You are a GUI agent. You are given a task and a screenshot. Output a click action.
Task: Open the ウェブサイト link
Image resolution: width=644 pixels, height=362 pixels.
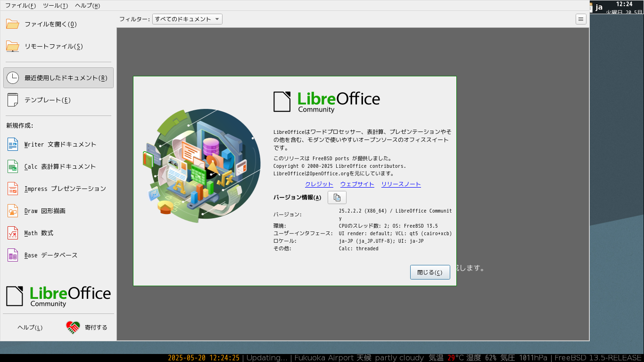(x=357, y=184)
